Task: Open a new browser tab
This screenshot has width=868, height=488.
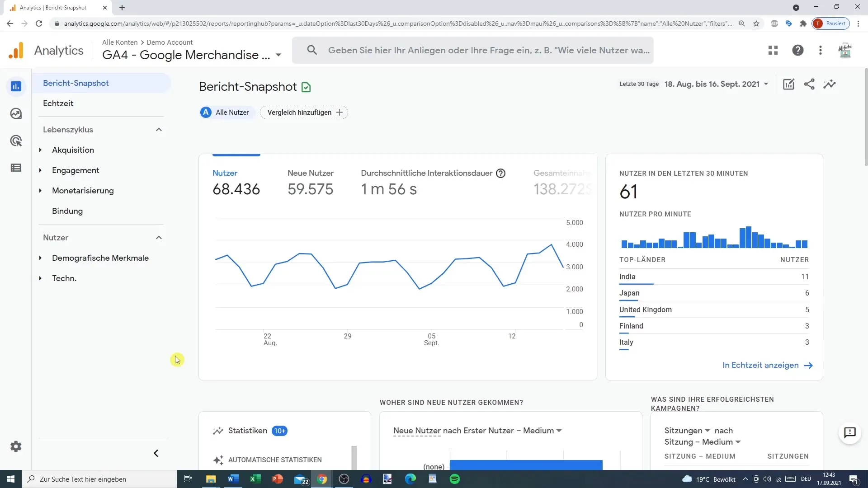Action: 122,8
